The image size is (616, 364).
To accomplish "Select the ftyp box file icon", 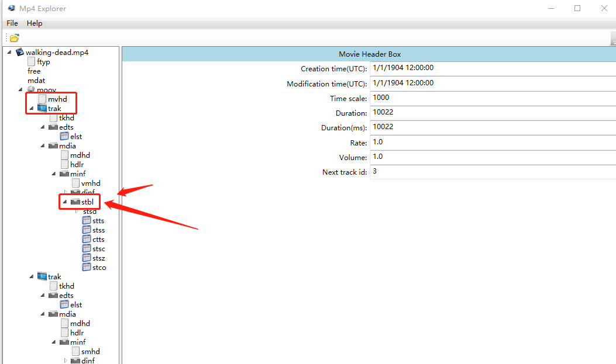I will click(32, 62).
